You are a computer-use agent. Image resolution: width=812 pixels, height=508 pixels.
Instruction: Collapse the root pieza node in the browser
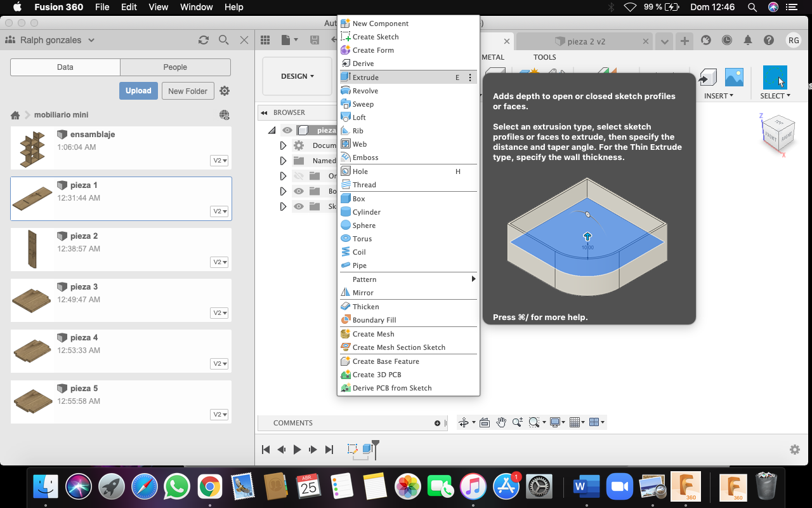[x=272, y=130]
